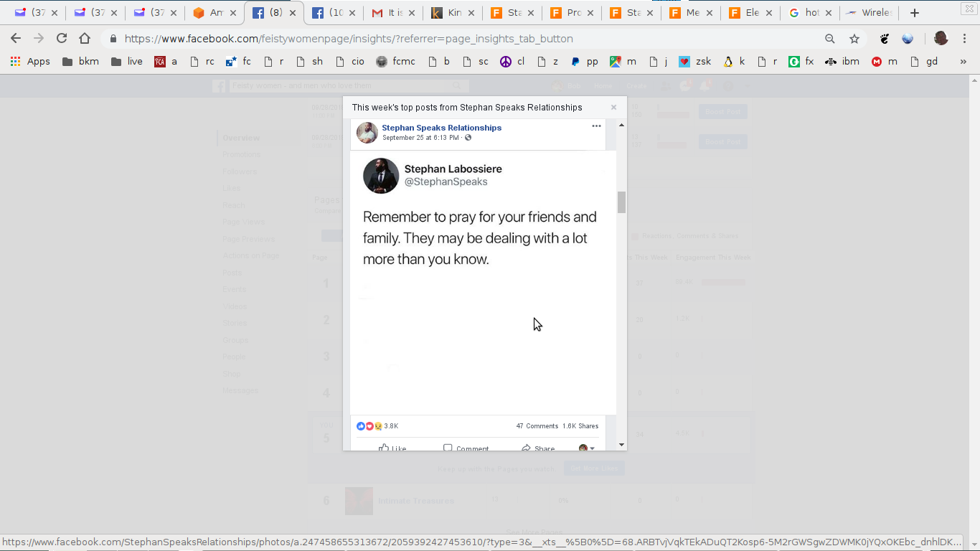Viewport: 980px width, 551px height.
Task: Switch to the 'Ele' tab
Action: (749, 13)
